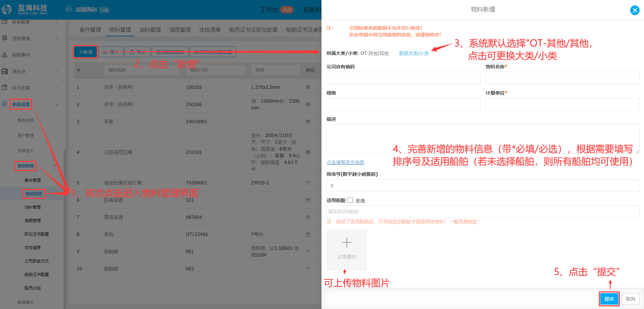
Task: Switch to the 海图管理 tab
Action: pos(180,30)
